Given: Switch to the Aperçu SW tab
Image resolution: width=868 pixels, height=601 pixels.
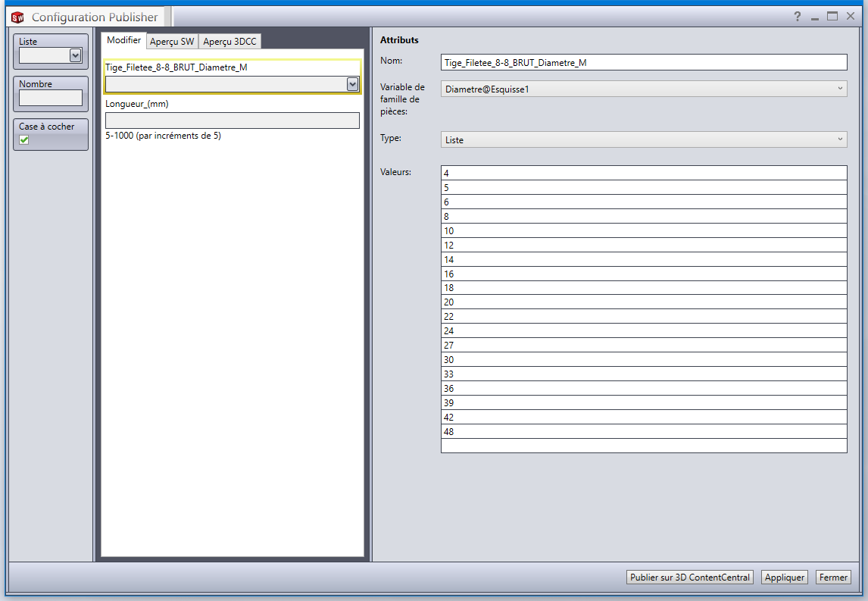Looking at the screenshot, I should [x=172, y=41].
